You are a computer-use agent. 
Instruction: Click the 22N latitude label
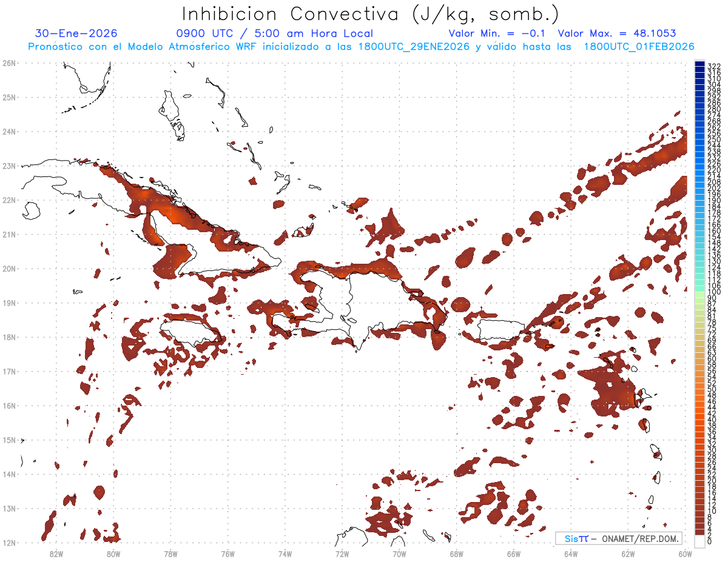click(x=9, y=200)
